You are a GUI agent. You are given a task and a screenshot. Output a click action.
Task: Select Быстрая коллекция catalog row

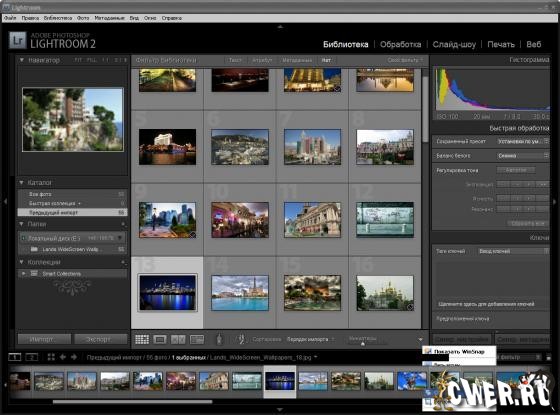[72, 203]
